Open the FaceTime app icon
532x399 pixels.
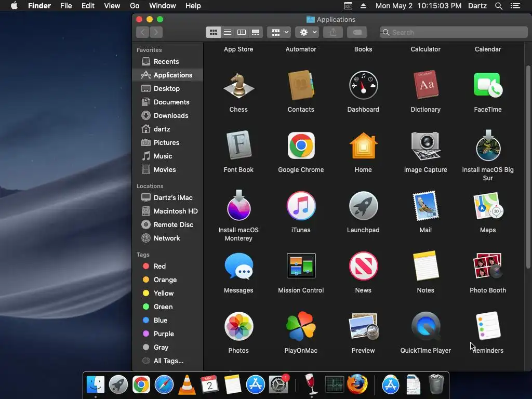click(x=488, y=85)
